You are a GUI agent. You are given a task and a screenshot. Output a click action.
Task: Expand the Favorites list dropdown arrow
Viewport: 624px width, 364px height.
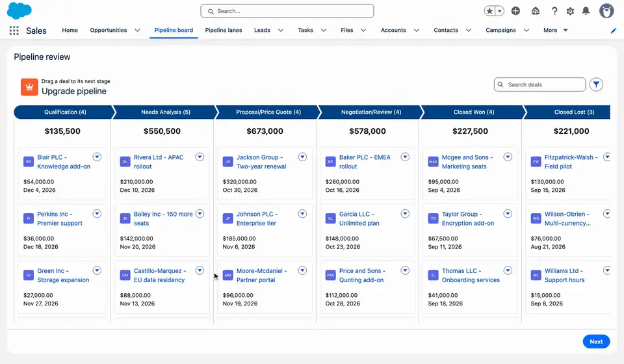[x=499, y=11]
